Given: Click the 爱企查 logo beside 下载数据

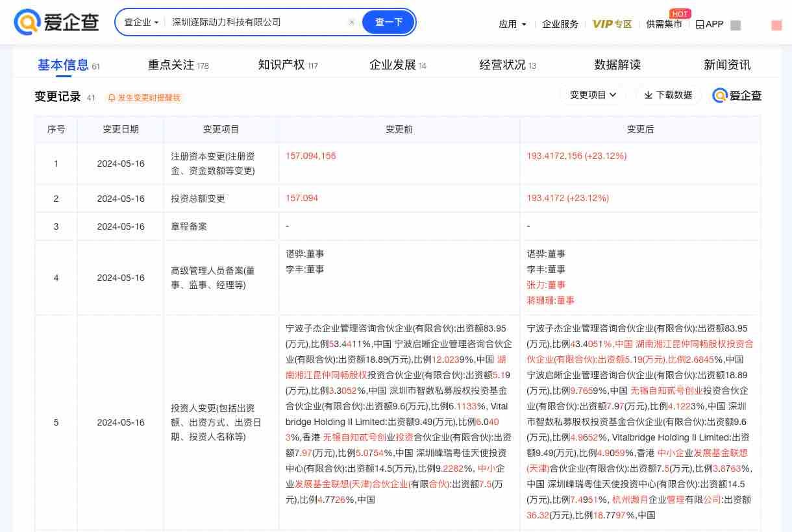Looking at the screenshot, I should (737, 95).
